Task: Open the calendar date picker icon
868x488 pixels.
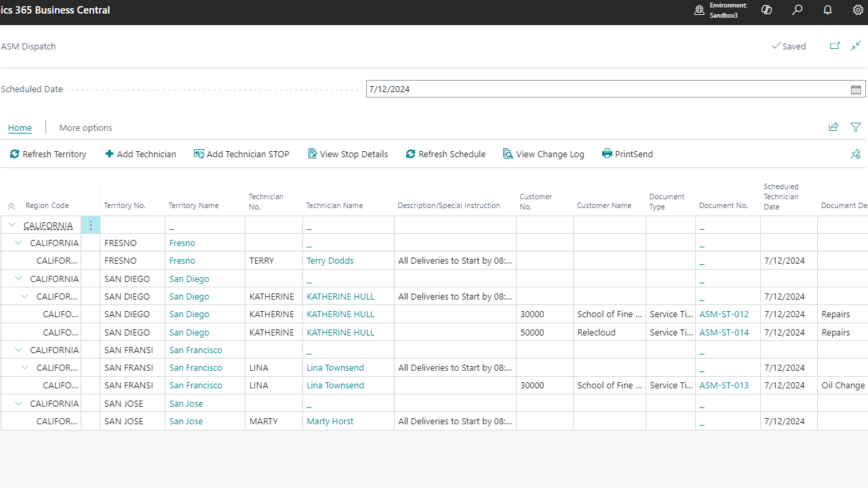Action: coord(856,89)
